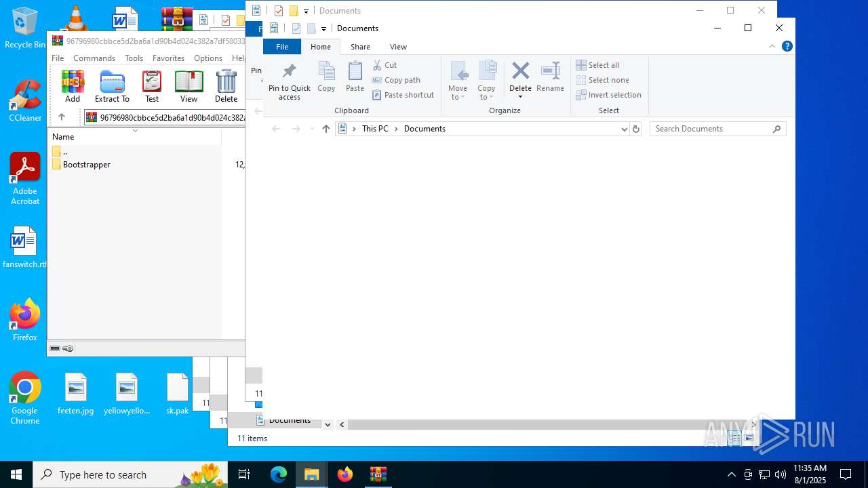Click Windows Start button

point(16,474)
